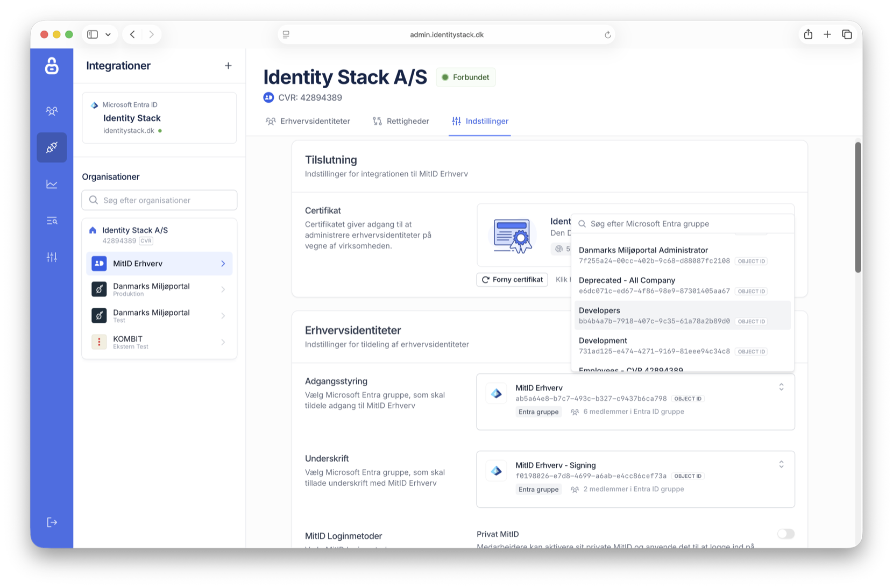Screen dimensions: 893x588
Task: Toggle the Privat MitID switch
Action: (785, 534)
